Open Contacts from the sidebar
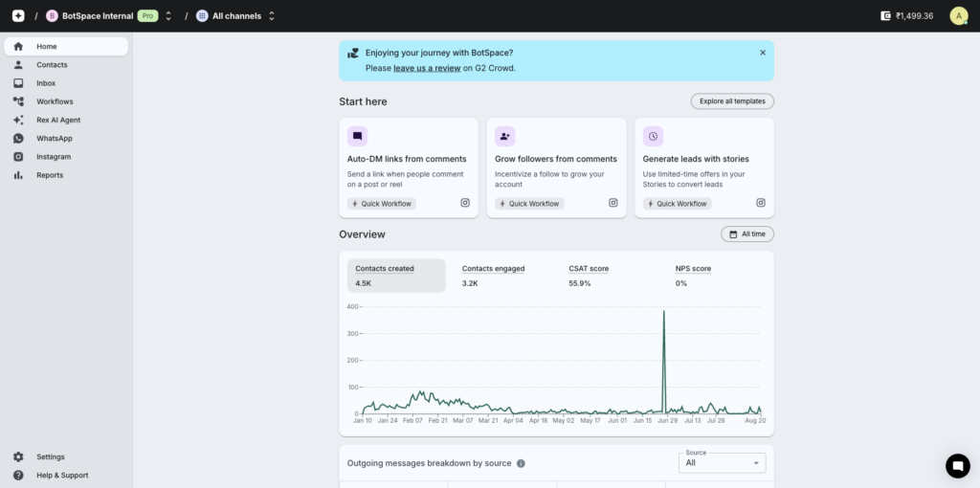Image resolution: width=980 pixels, height=488 pixels. coord(66,65)
